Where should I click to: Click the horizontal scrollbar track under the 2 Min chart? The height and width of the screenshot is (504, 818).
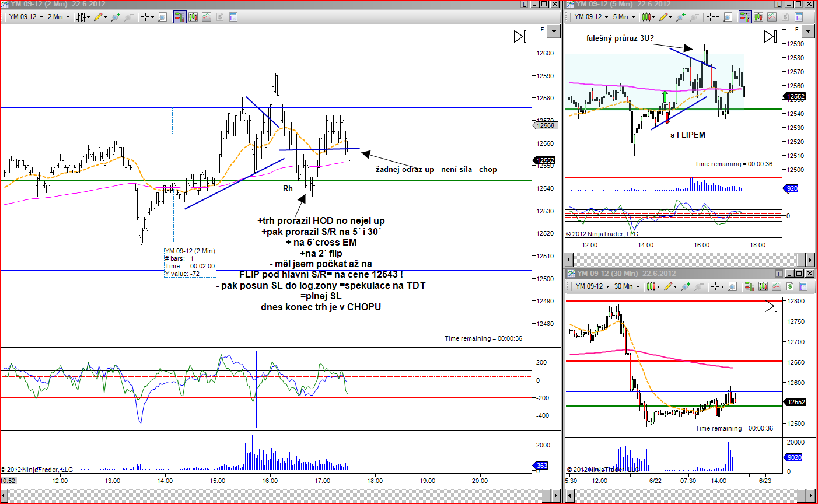tap(276, 495)
